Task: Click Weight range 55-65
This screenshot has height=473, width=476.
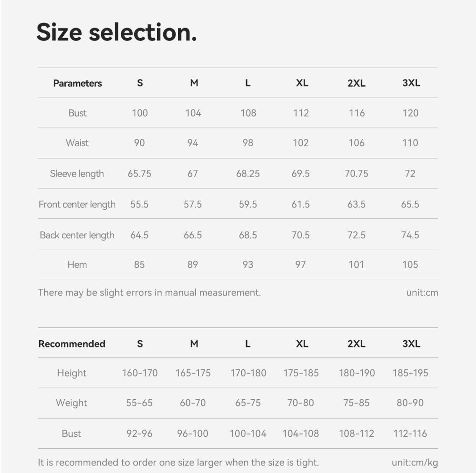Action: 139,403
